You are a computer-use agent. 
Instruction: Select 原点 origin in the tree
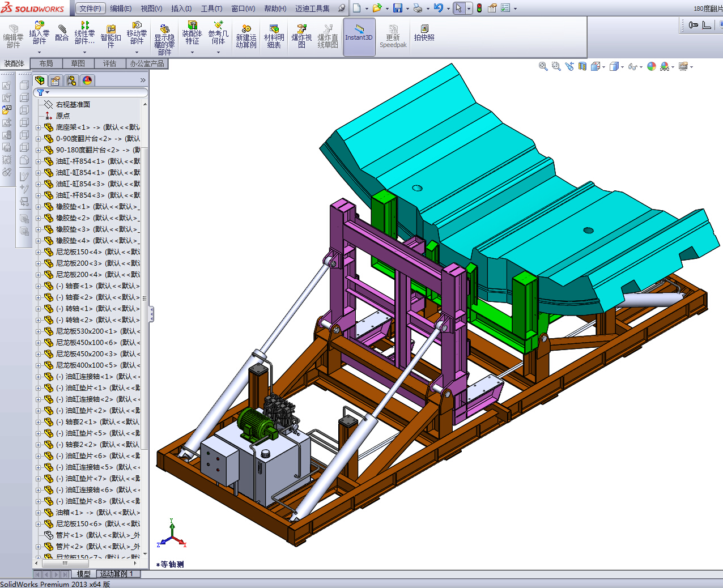[63, 116]
